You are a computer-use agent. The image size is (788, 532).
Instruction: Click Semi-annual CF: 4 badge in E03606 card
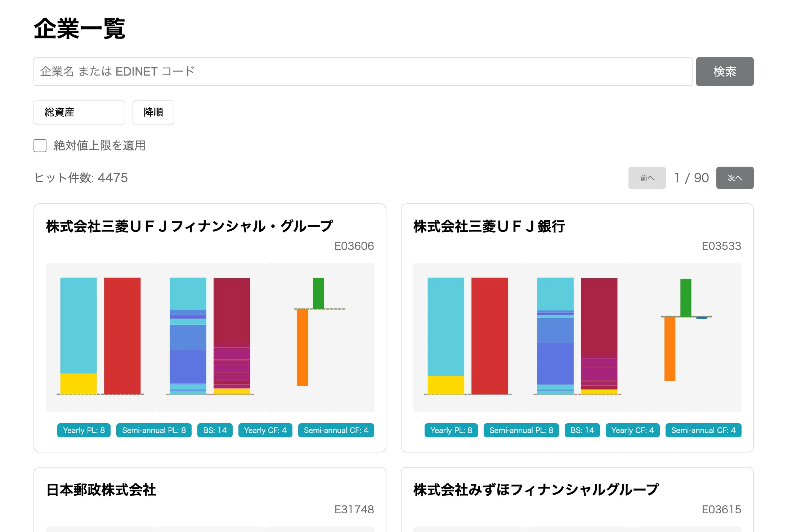(336, 430)
